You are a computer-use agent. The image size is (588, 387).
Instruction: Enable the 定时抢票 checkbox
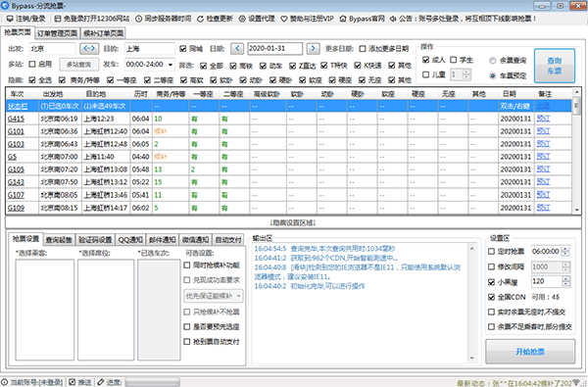pyautogui.click(x=491, y=251)
